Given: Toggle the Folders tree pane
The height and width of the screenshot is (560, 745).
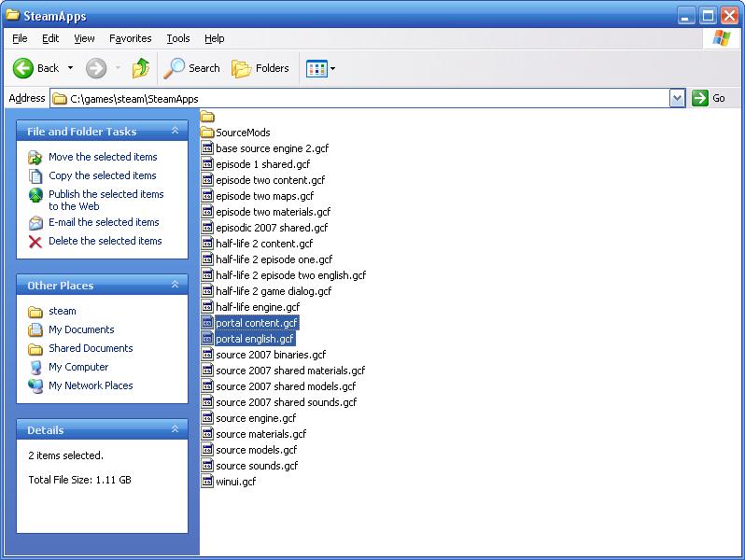Looking at the screenshot, I should coord(260,68).
